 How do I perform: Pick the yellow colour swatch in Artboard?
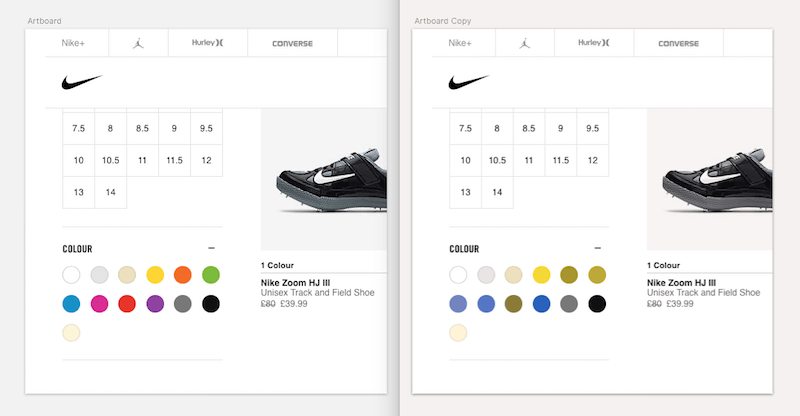[155, 275]
